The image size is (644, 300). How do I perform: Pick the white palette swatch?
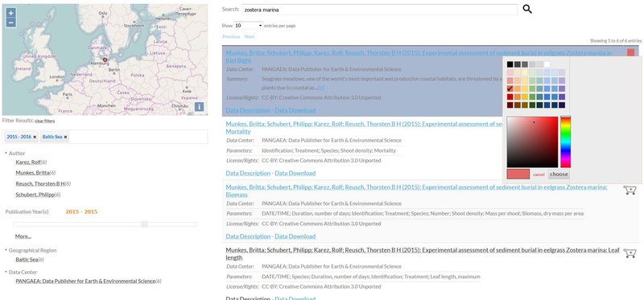point(547,64)
